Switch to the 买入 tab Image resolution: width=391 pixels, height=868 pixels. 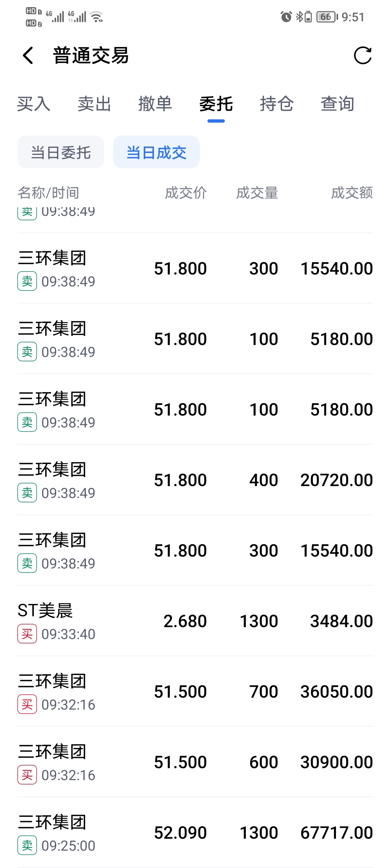click(34, 104)
